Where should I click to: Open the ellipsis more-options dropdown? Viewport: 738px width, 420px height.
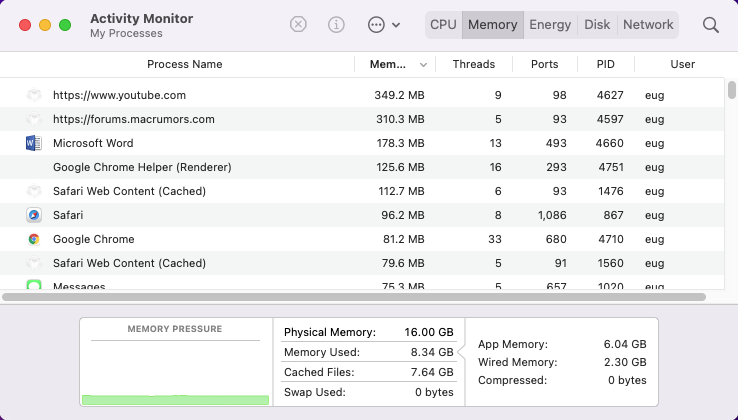(x=384, y=25)
